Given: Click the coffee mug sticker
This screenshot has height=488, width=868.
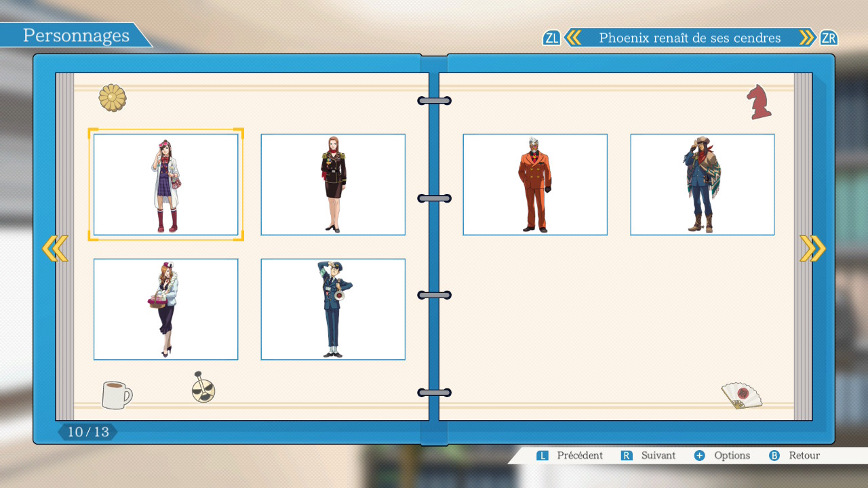Looking at the screenshot, I should 116,394.
